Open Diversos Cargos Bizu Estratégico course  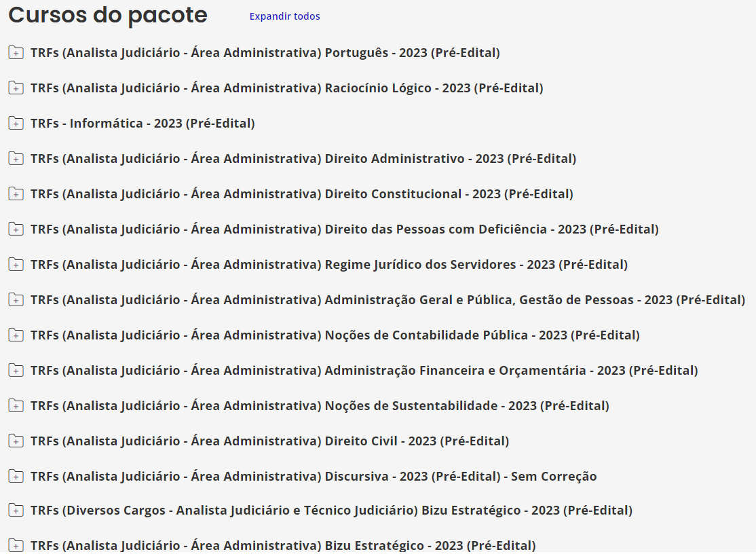pyautogui.click(x=330, y=510)
